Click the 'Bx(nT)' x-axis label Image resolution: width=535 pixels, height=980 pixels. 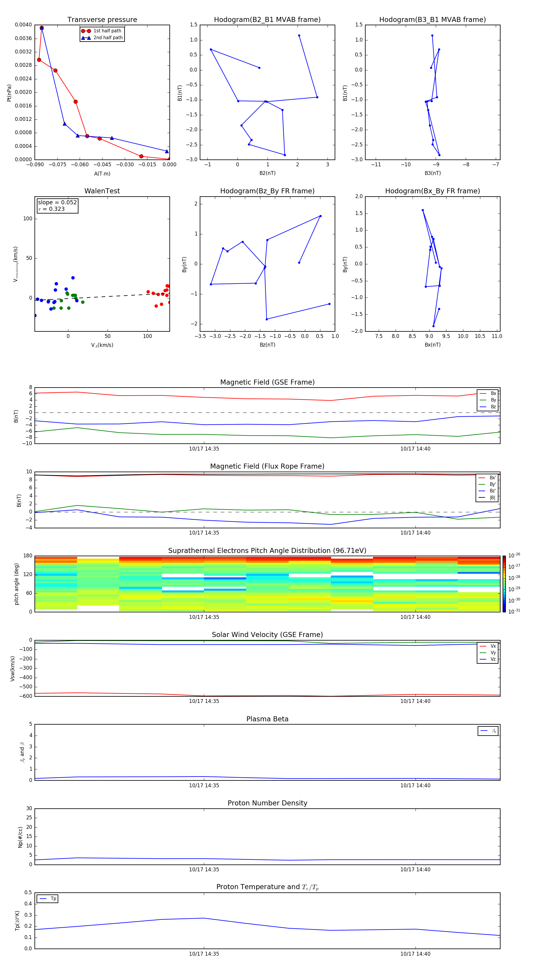coord(432,345)
